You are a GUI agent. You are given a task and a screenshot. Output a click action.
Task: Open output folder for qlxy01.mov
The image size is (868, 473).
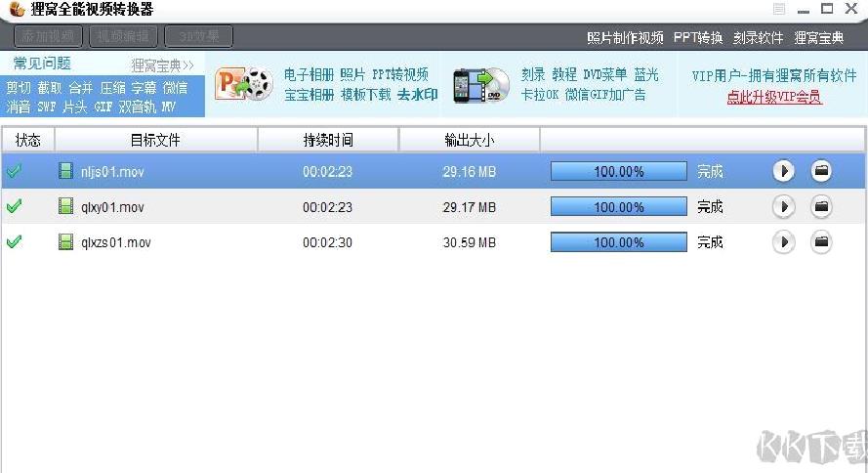click(x=821, y=206)
